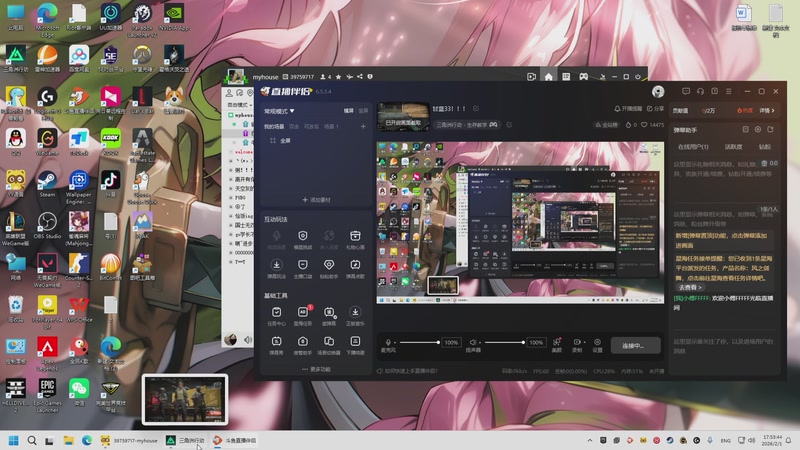Open the message icon in 直播伴侣 title bar
The image size is (800, 450).
[686, 91]
